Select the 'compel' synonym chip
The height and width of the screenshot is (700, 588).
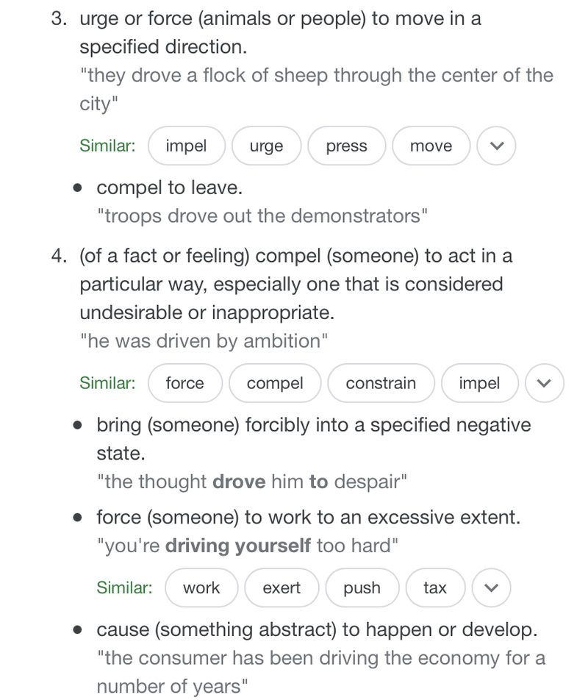(x=275, y=383)
